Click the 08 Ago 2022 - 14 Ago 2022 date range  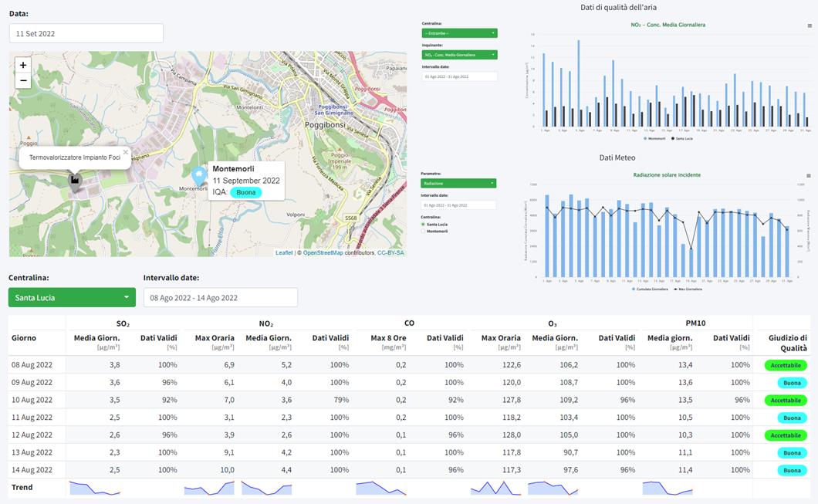(x=221, y=297)
